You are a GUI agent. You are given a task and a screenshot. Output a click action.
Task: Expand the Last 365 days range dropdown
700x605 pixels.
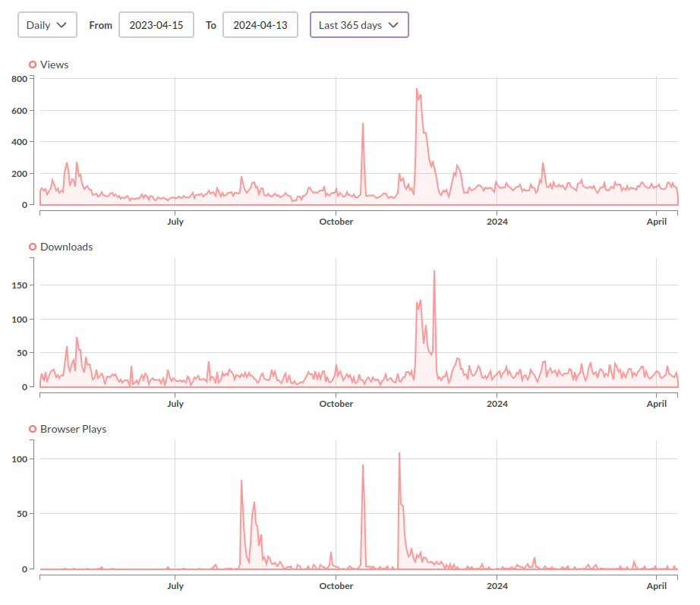(359, 25)
